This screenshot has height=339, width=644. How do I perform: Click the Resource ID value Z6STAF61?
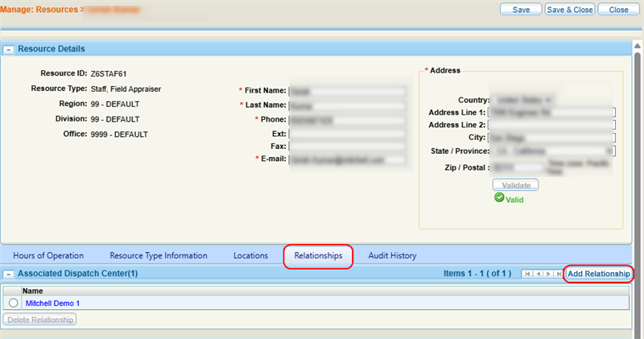109,74
